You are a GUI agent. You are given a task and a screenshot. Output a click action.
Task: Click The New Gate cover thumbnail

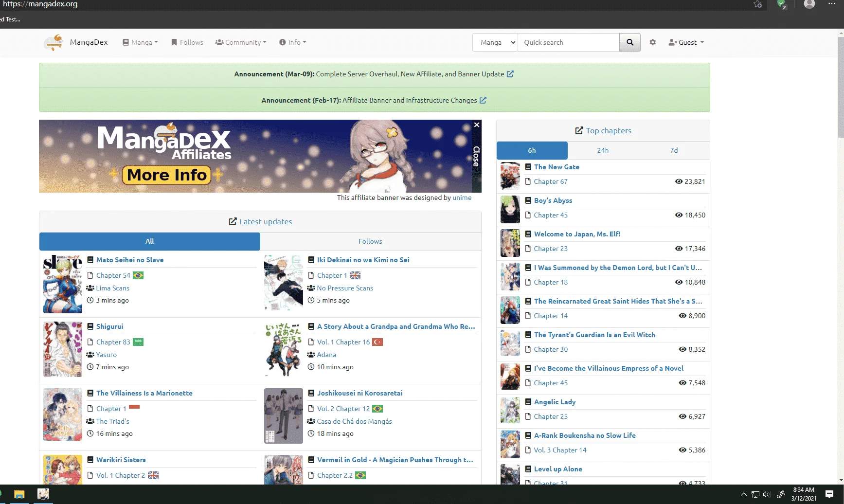pyautogui.click(x=510, y=176)
